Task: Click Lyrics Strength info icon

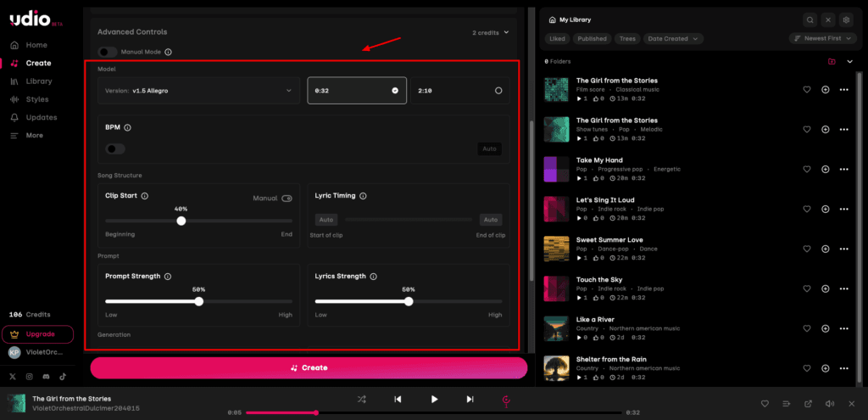Action: coord(373,277)
